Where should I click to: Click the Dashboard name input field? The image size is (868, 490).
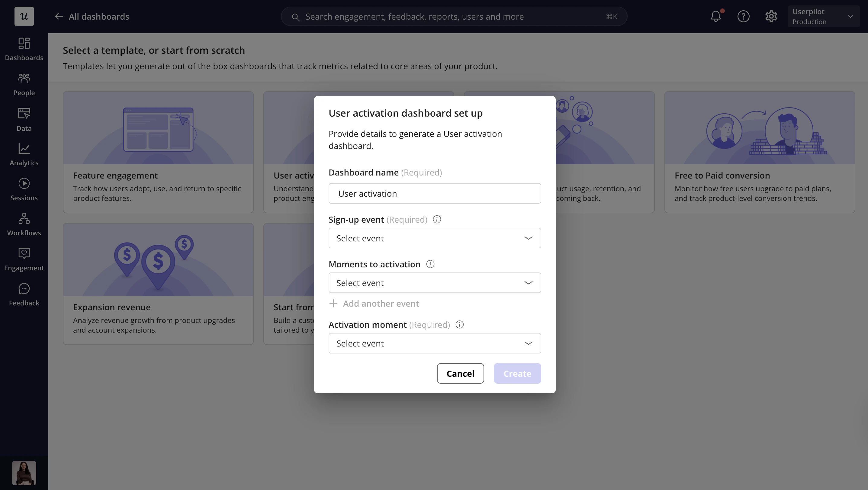pos(435,193)
